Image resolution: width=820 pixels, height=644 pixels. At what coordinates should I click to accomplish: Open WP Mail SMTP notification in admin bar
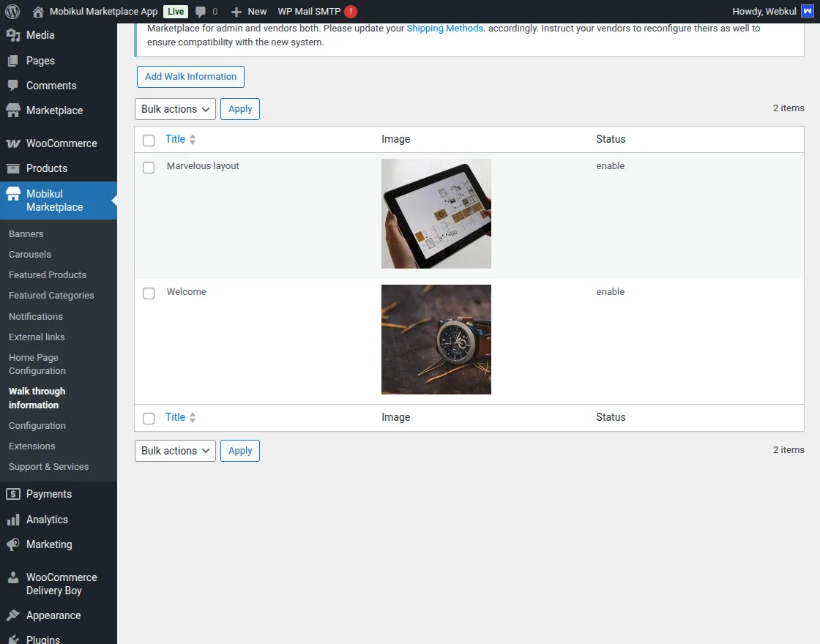[x=310, y=11]
